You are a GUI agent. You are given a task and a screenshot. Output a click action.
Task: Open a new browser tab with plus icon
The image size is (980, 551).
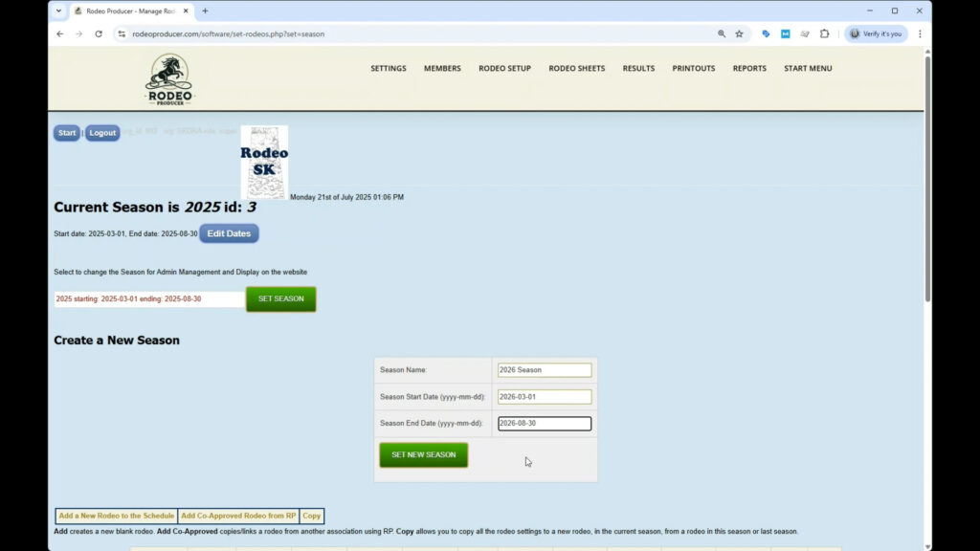pyautogui.click(x=205, y=11)
